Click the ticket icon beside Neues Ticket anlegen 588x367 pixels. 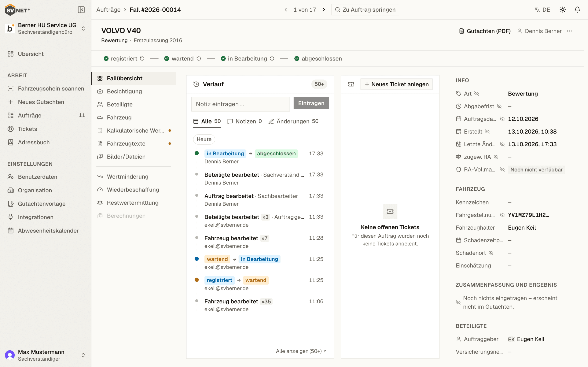(351, 84)
